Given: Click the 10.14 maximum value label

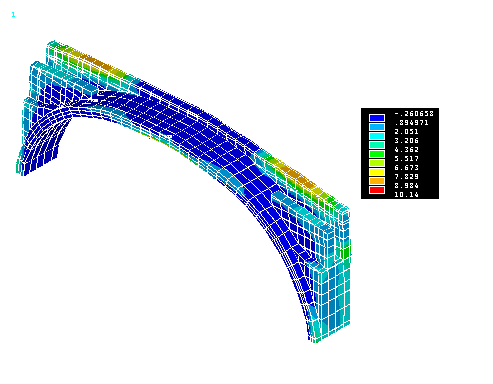Looking at the screenshot, I should tap(406, 195).
